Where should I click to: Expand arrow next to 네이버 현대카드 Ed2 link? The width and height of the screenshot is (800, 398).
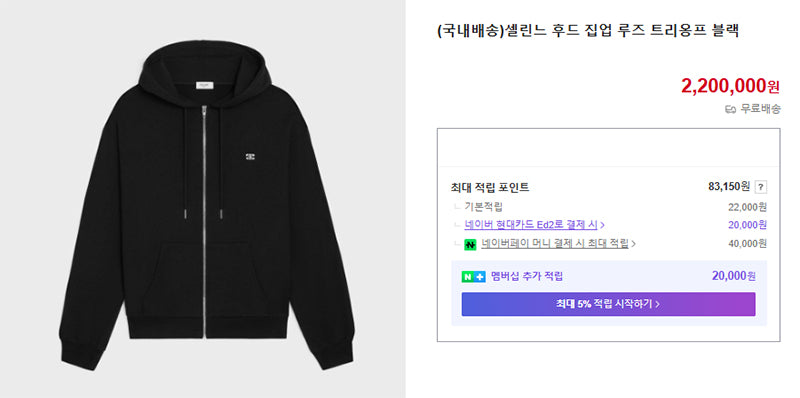(602, 225)
